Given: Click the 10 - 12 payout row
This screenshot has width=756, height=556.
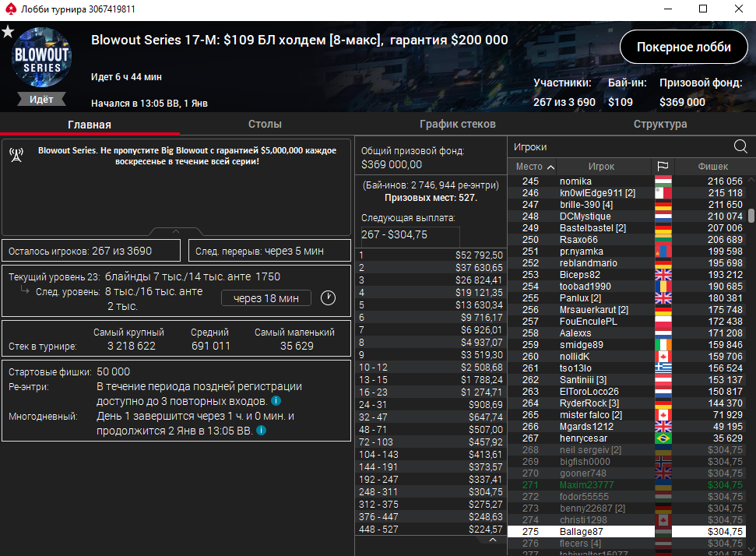Looking at the screenshot, I should [x=431, y=368].
